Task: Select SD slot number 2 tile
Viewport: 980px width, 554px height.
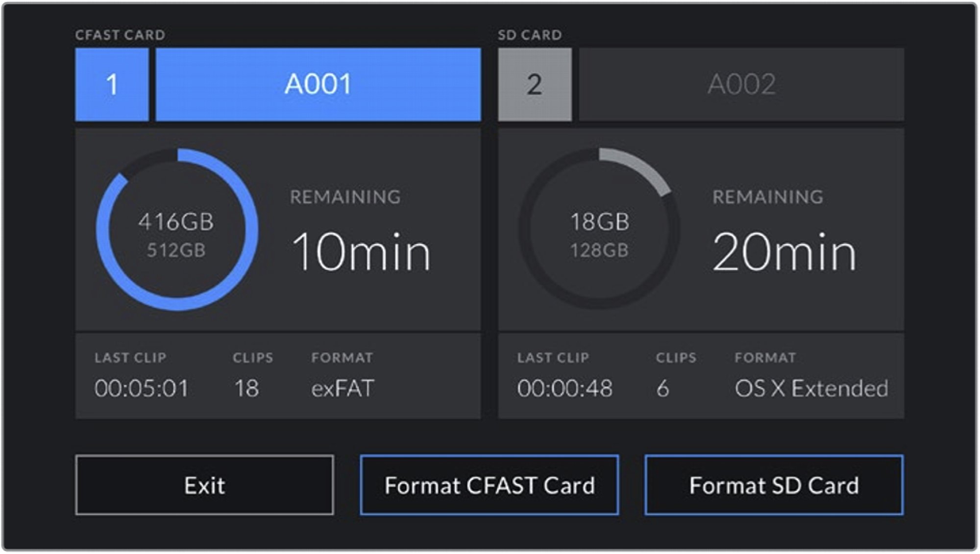Action: (535, 84)
